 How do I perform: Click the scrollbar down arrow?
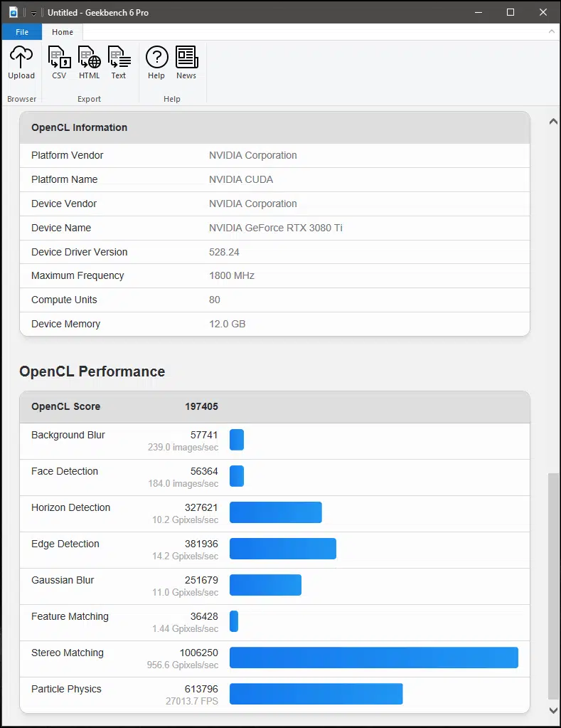pos(553,710)
